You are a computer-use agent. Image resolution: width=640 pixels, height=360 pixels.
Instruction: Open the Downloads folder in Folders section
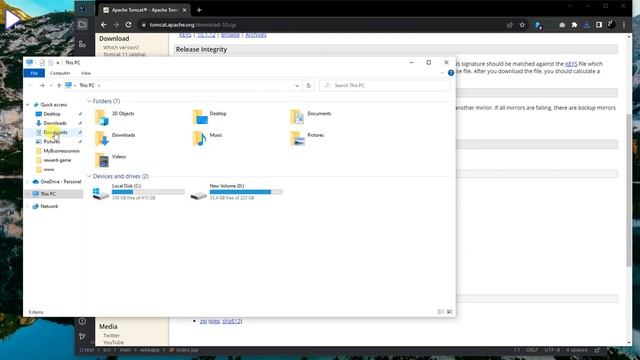coord(115,138)
